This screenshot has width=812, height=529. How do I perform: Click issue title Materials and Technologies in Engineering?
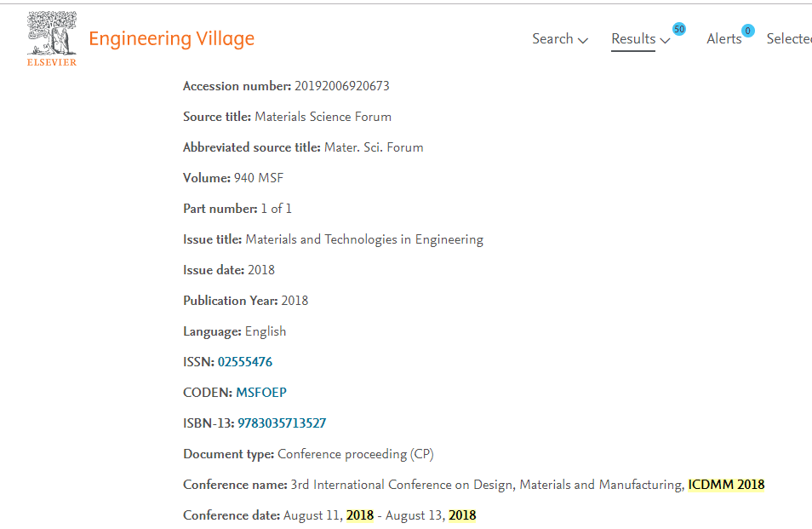coord(364,239)
